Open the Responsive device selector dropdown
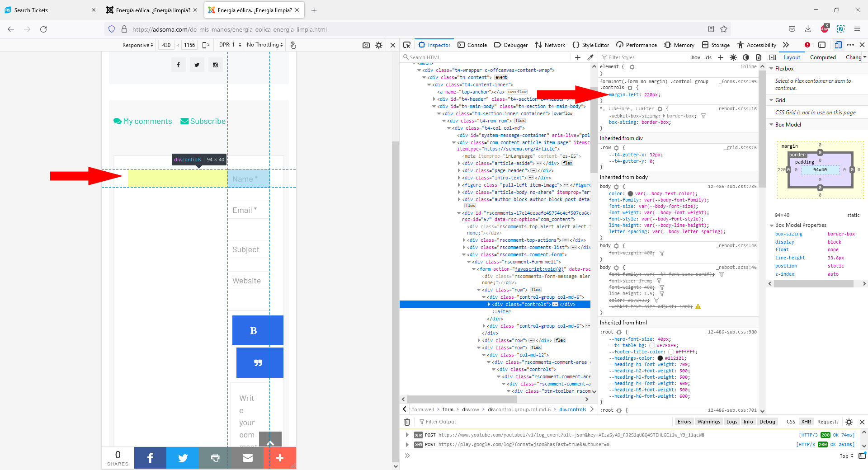Screen dimensions: 868x470 click(137, 45)
